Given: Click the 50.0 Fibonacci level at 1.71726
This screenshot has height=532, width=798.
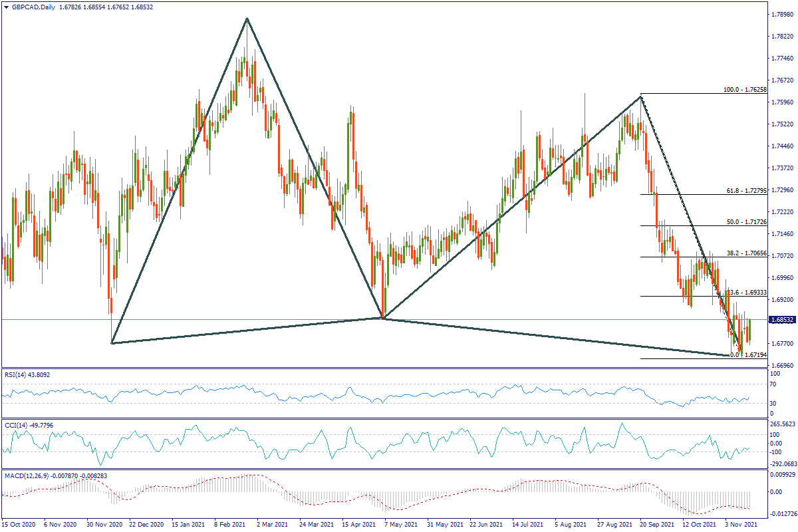Looking at the screenshot, I should coord(746,222).
